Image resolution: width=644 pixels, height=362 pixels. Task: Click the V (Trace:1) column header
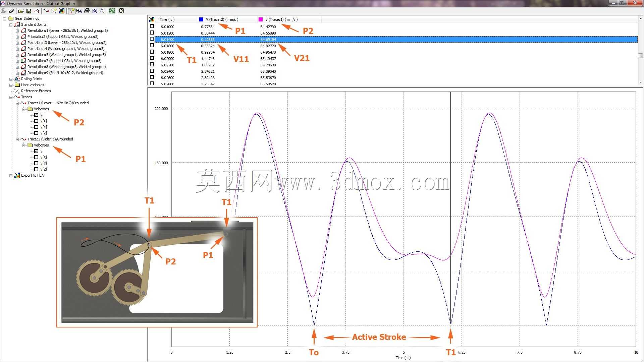point(289,19)
